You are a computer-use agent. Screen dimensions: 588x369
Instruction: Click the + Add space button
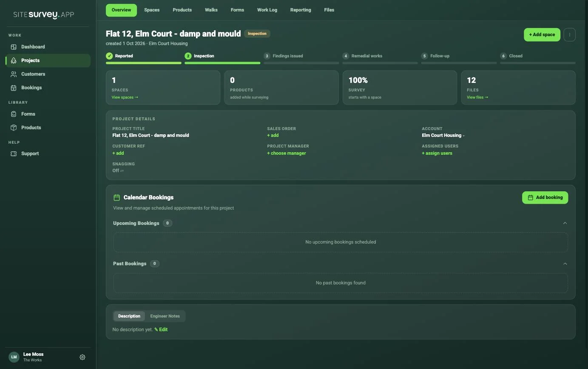(x=542, y=35)
